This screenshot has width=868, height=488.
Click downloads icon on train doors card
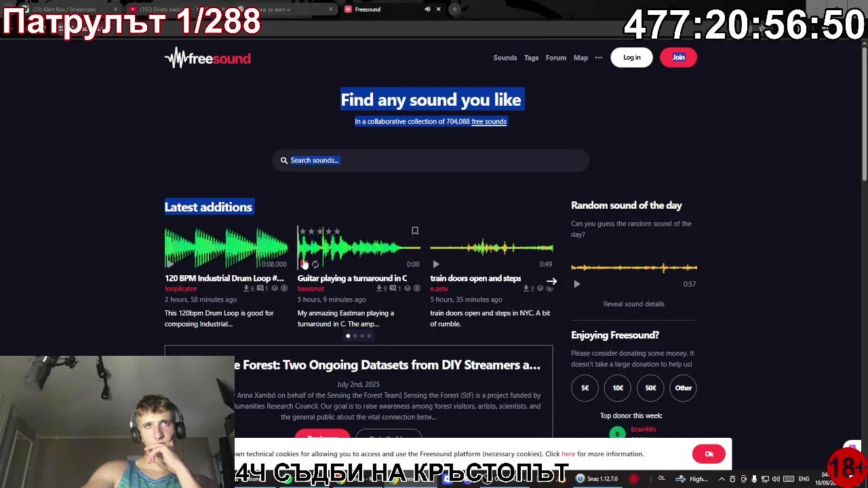pyautogui.click(x=526, y=289)
